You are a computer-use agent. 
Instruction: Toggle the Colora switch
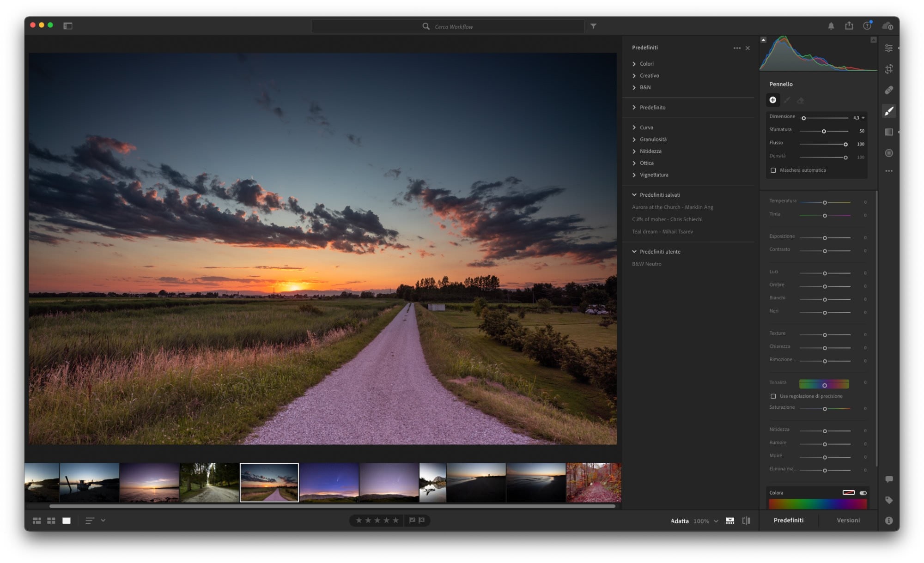pyautogui.click(x=863, y=493)
